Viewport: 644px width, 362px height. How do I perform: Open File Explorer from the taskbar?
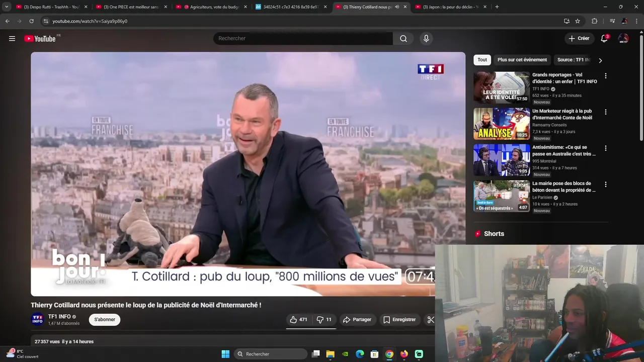331,354
